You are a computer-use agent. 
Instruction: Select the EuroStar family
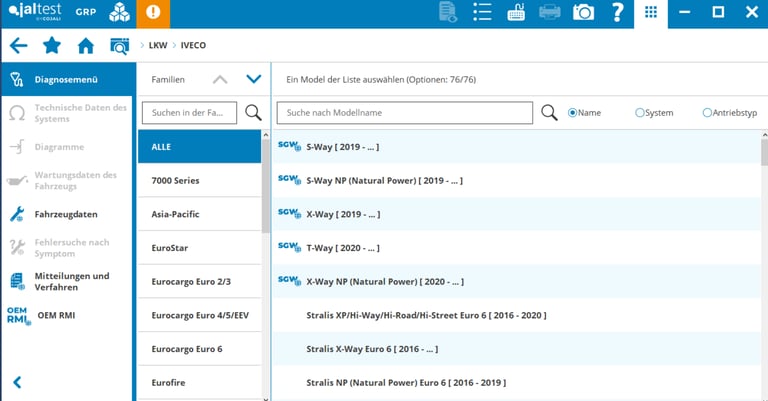[200, 248]
